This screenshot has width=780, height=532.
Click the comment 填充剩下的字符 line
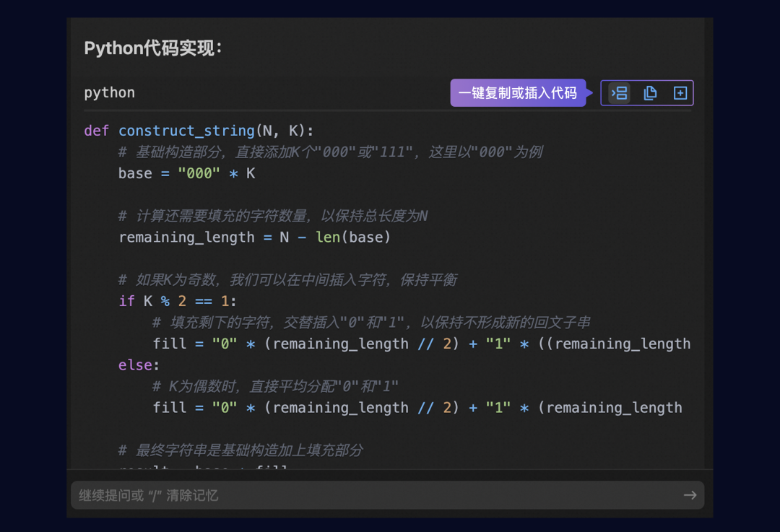(371, 323)
